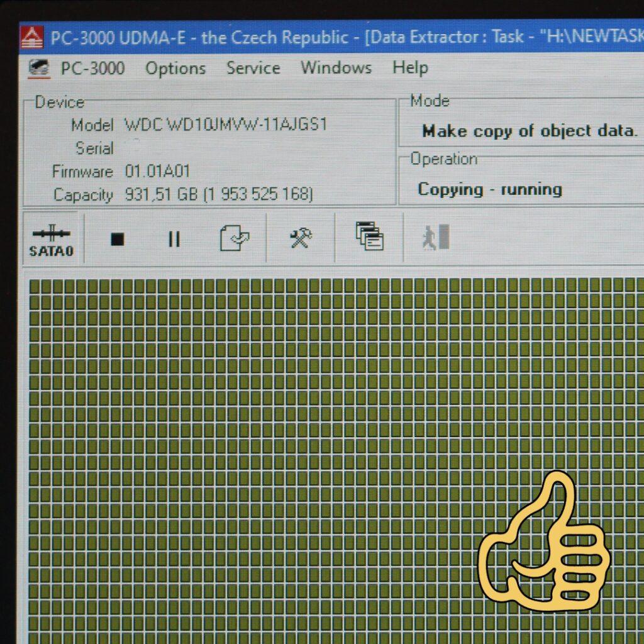Click the PC-3000 menu icon in menu bar
The height and width of the screenshot is (644, 644).
[39, 68]
